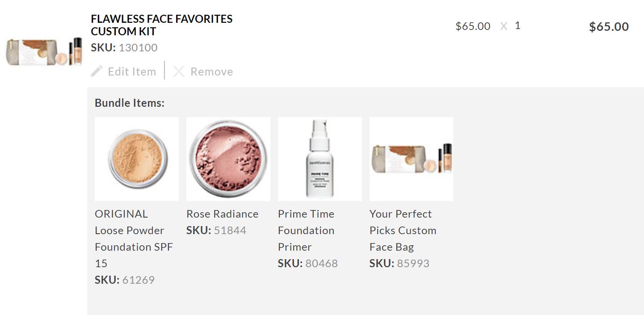Open the ORIGINAL Loose Powder Foundation SPF 15 name
The image size is (644, 315).
(134, 238)
